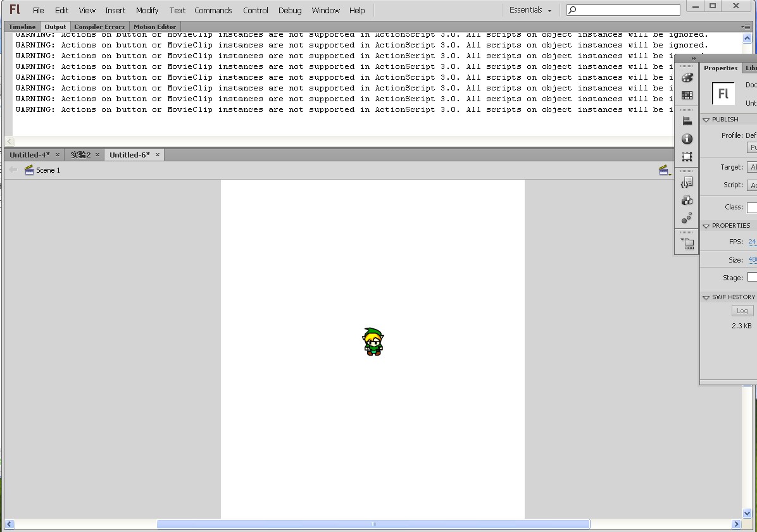Switch to the Motion Editor tab
Image resolution: width=757 pixels, height=532 pixels.
[154, 27]
